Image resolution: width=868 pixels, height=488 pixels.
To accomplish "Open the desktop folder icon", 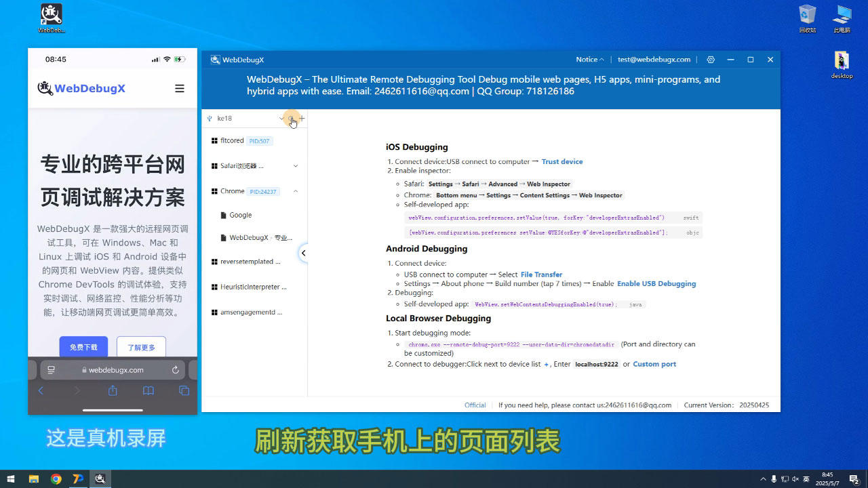I will (842, 65).
